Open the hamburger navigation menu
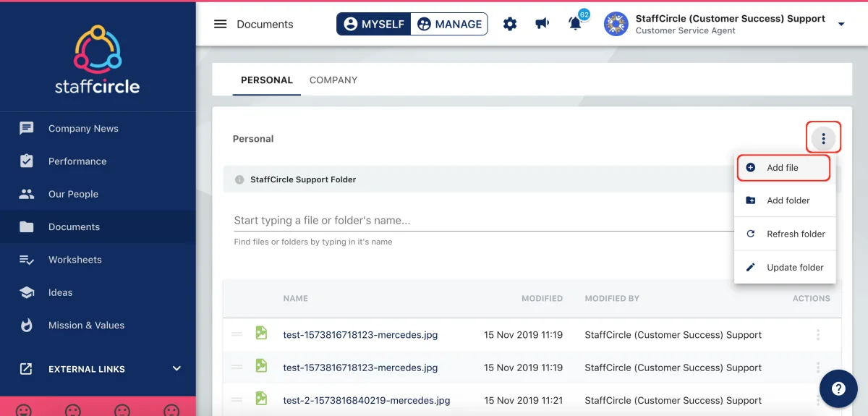Viewport: 868px width, 416px height. (221, 24)
